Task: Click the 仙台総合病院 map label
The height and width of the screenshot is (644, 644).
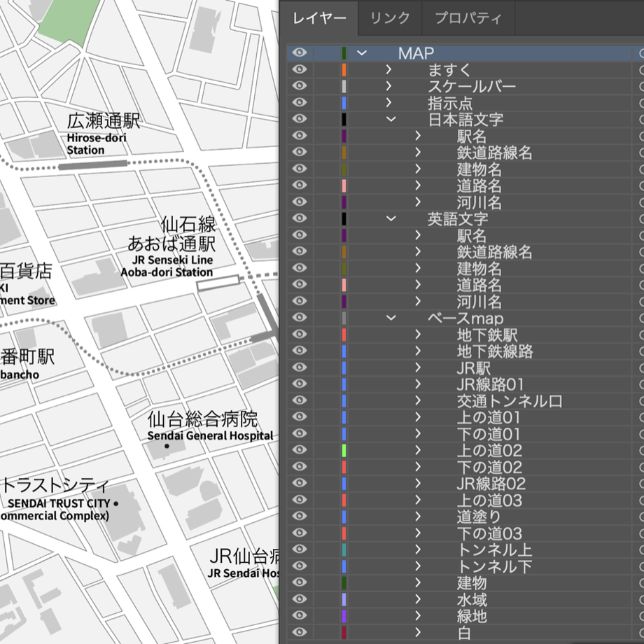Action: (202, 419)
